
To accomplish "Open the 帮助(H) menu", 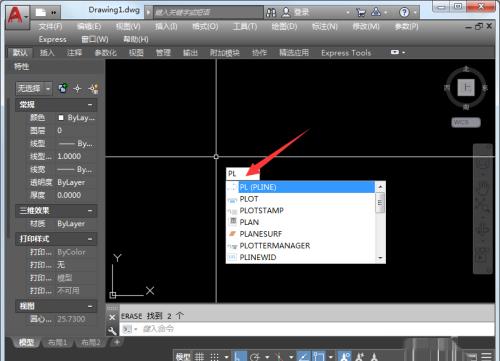I will click(136, 39).
